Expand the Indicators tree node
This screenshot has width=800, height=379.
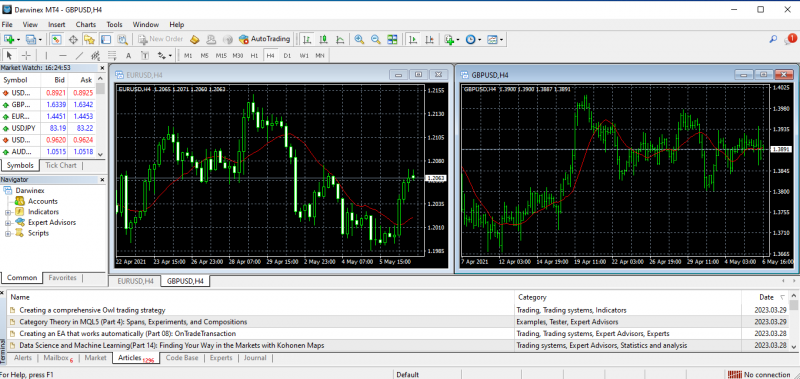tap(8, 212)
